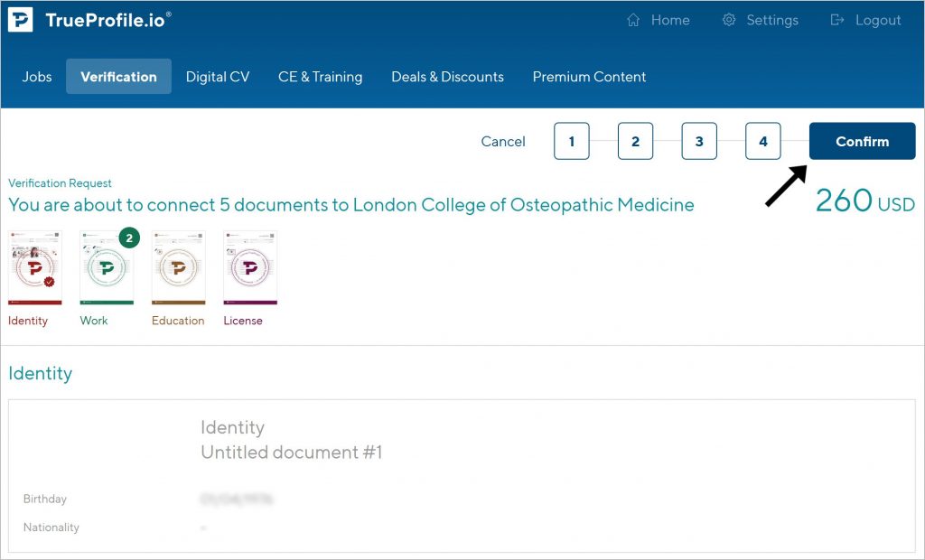
Task: Open the Deals & Discounts tab
Action: point(448,77)
